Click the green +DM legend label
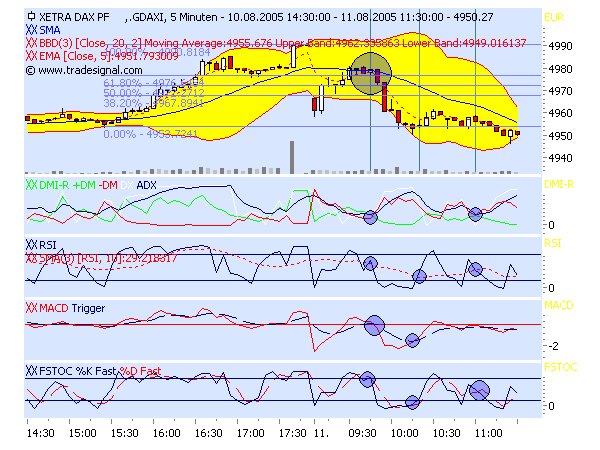 click(x=84, y=185)
